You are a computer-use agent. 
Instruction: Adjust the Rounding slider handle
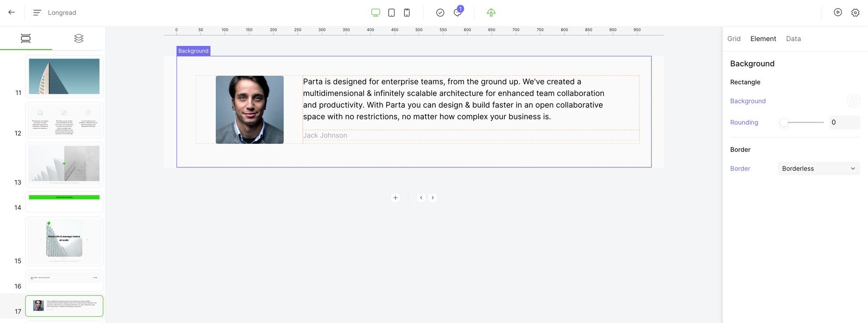[x=784, y=122]
